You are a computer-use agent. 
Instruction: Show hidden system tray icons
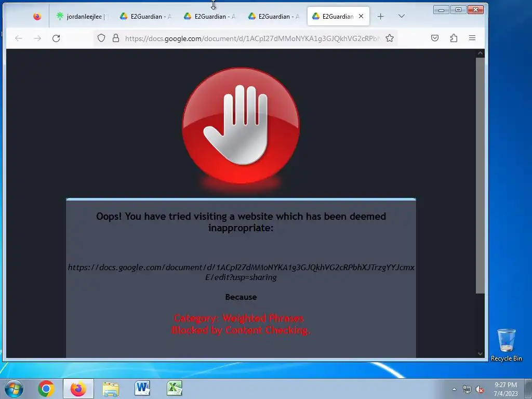[454, 389]
